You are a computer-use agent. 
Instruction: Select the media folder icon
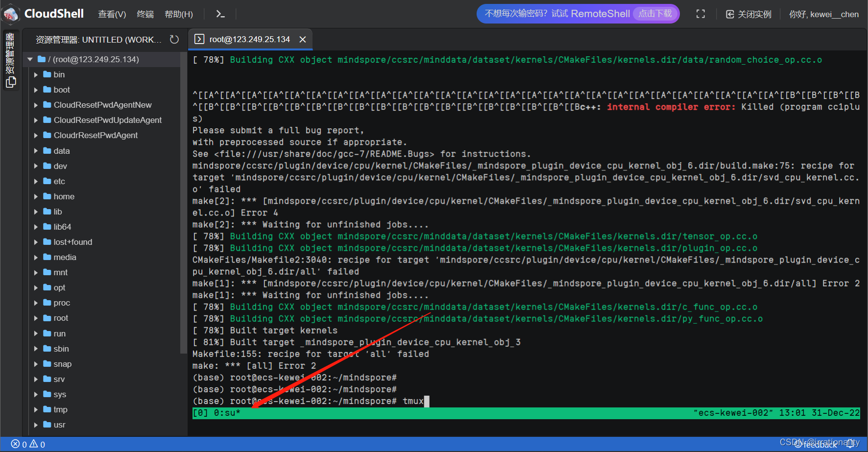coord(47,257)
